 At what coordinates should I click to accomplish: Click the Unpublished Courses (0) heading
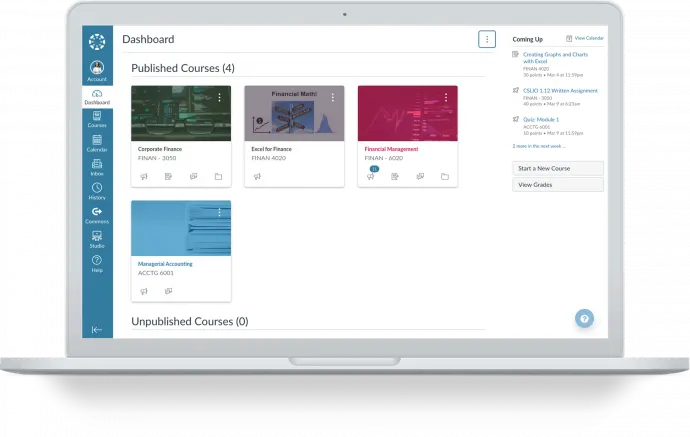[190, 321]
